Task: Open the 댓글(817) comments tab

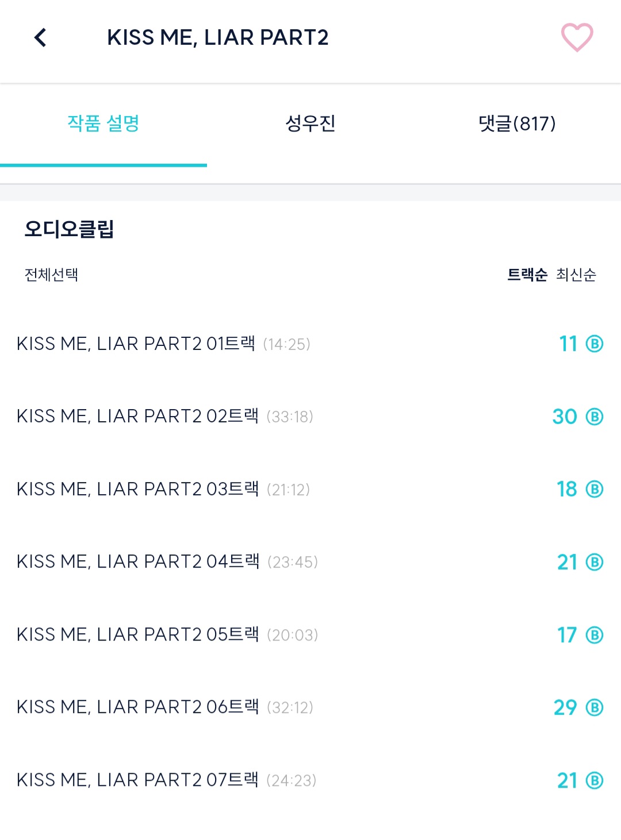Action: coord(517,124)
